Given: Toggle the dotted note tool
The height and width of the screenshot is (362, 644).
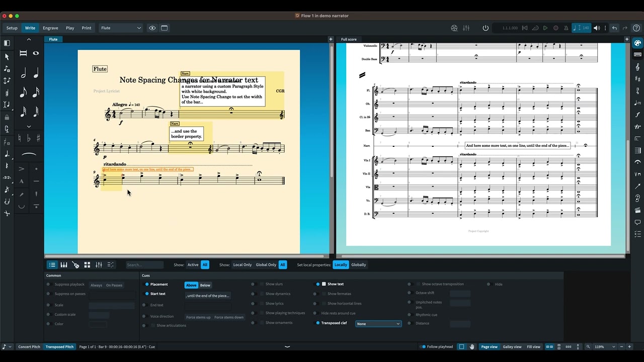Looking at the screenshot, I should pyautogui.click(x=7, y=154).
